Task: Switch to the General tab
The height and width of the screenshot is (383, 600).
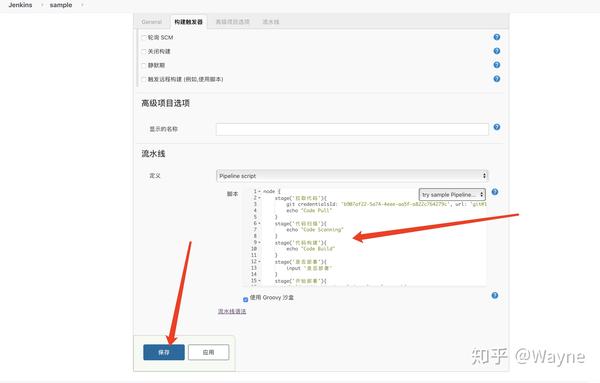Action: 152,22
